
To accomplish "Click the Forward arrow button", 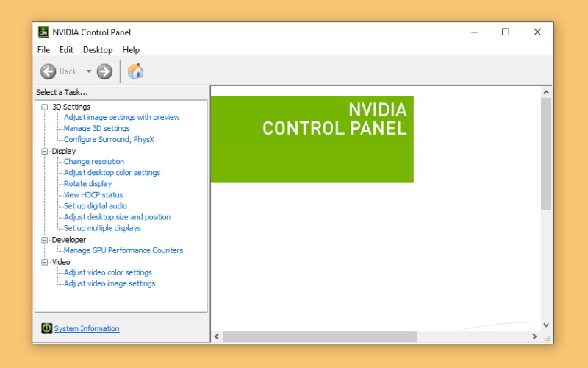I will [x=104, y=71].
